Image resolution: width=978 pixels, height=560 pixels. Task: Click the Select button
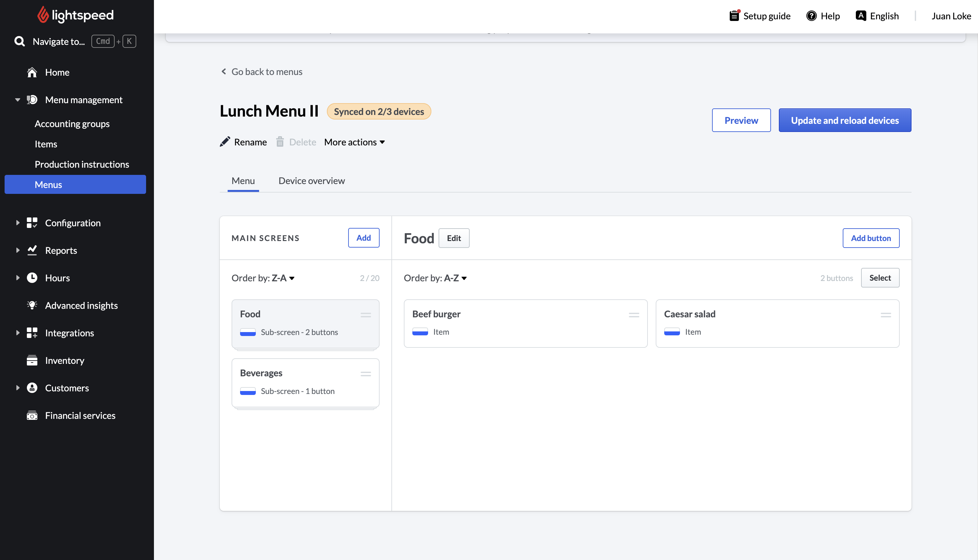pos(880,278)
